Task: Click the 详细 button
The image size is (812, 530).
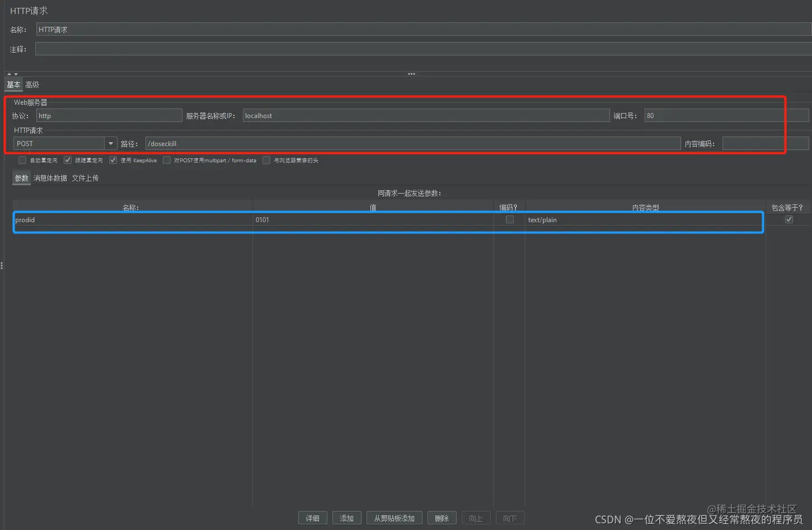Action: 313,518
